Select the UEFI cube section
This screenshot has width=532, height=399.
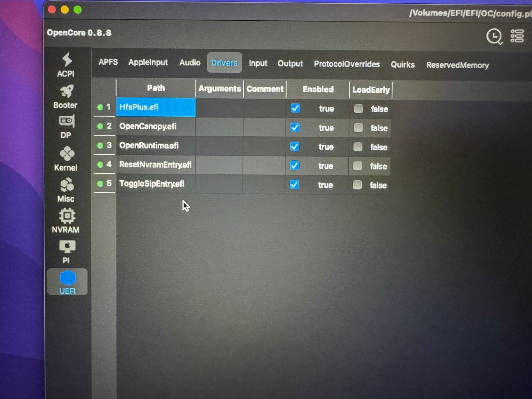(x=68, y=282)
